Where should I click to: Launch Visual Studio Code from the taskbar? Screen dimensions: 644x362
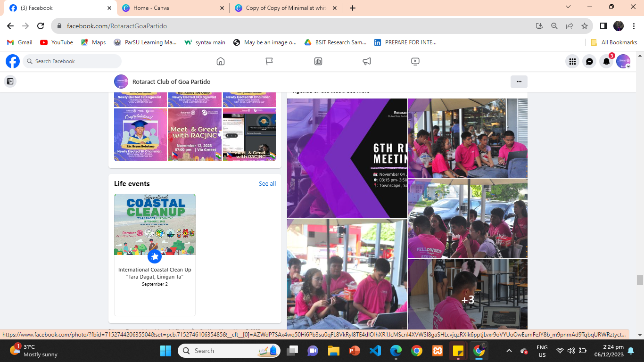[375, 351]
